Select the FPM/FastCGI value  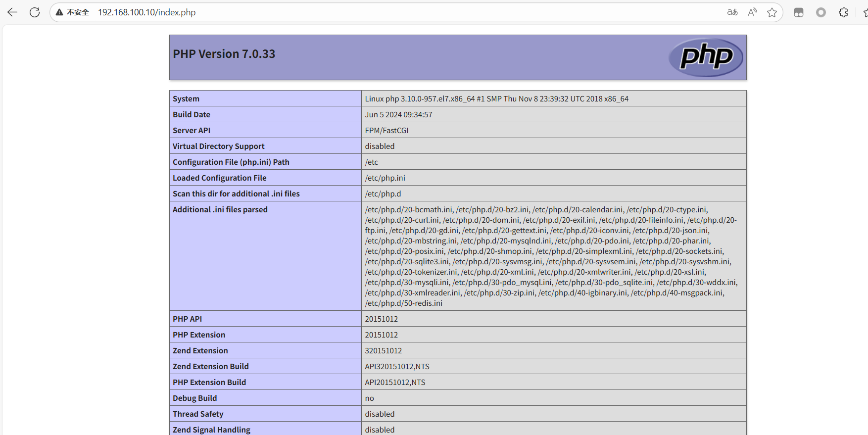pos(387,130)
